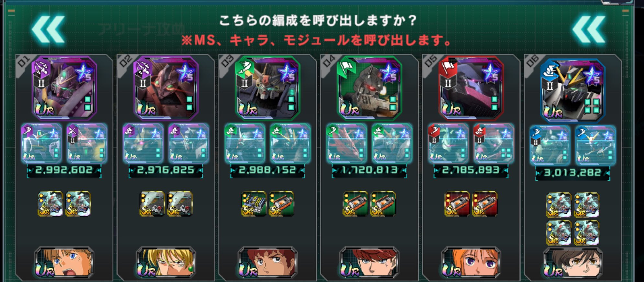Select squad 05's first red SR module
Viewport: 644px width, 282px height.
point(457,204)
